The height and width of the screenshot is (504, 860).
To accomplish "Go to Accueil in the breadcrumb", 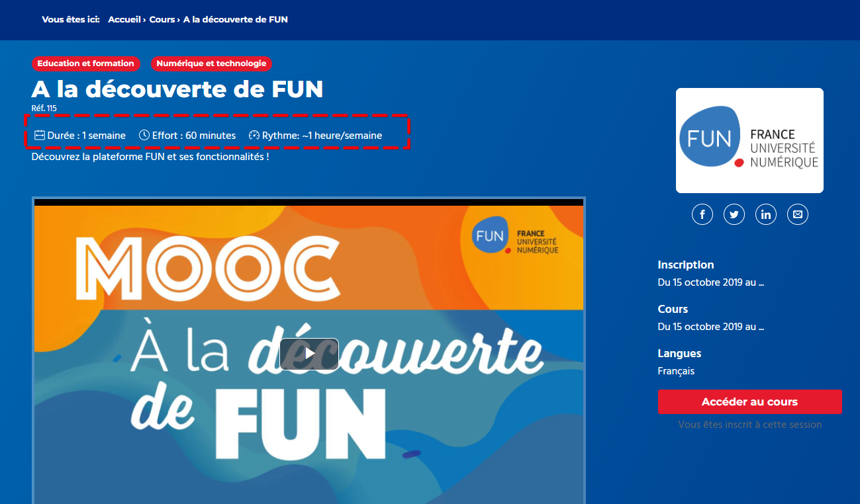I will 124,19.
